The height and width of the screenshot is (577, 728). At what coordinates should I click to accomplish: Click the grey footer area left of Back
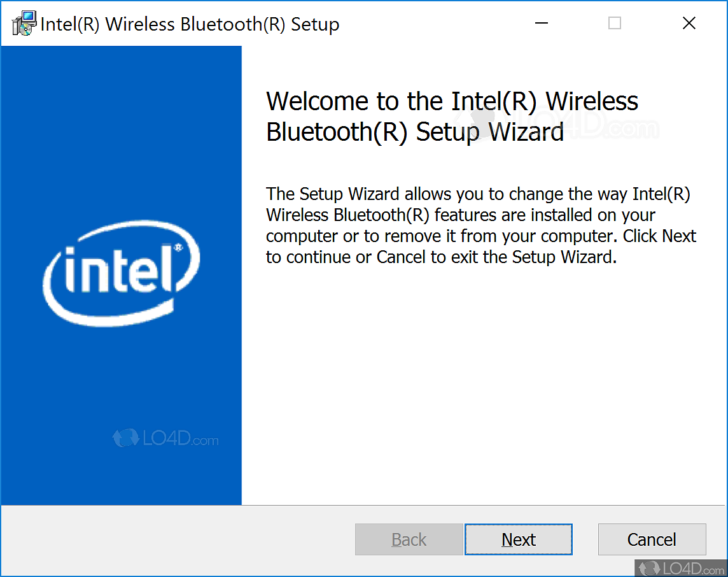[178, 540]
